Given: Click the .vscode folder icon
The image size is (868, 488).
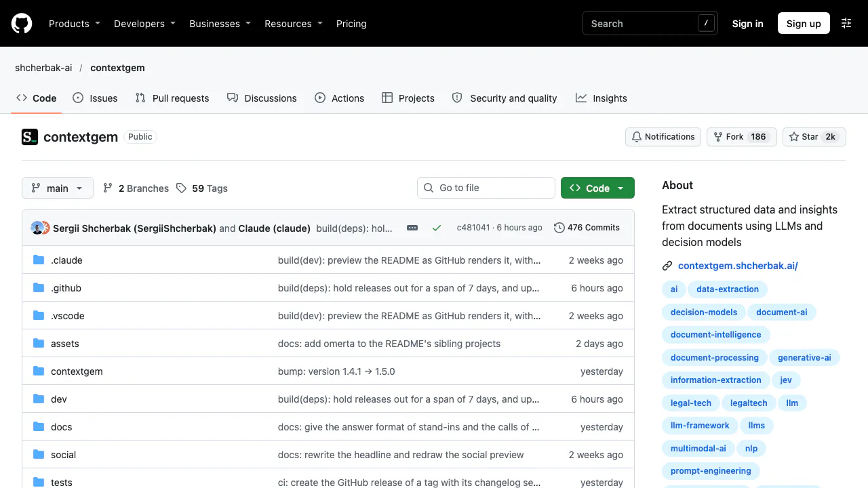Looking at the screenshot, I should pos(39,316).
